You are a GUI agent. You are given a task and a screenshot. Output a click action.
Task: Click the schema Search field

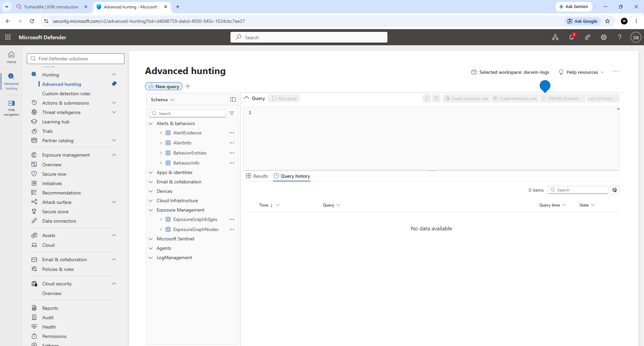188,113
